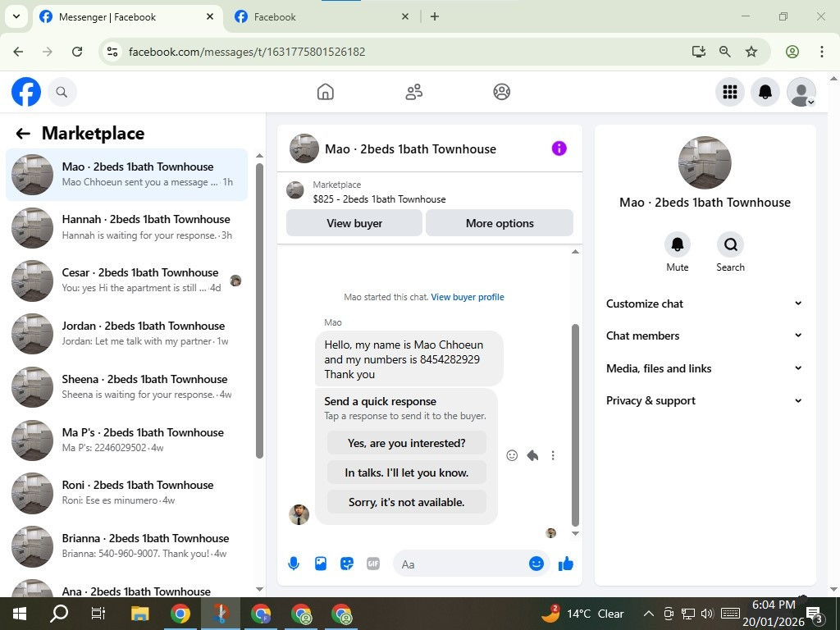Send a thumbs-up like
The image size is (840, 630).
[566, 564]
